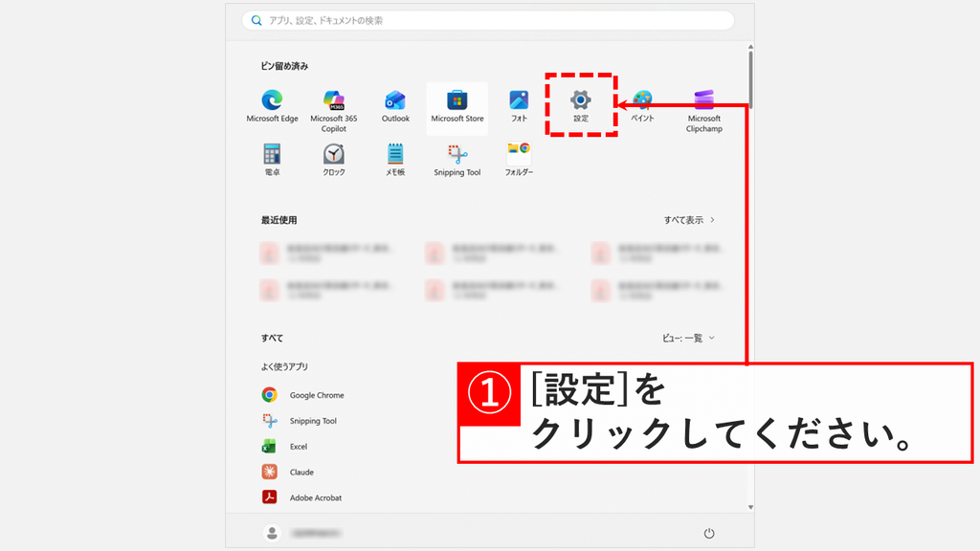Launch Excel from the app list
Image resolution: width=980 pixels, height=551 pixels.
(284, 446)
